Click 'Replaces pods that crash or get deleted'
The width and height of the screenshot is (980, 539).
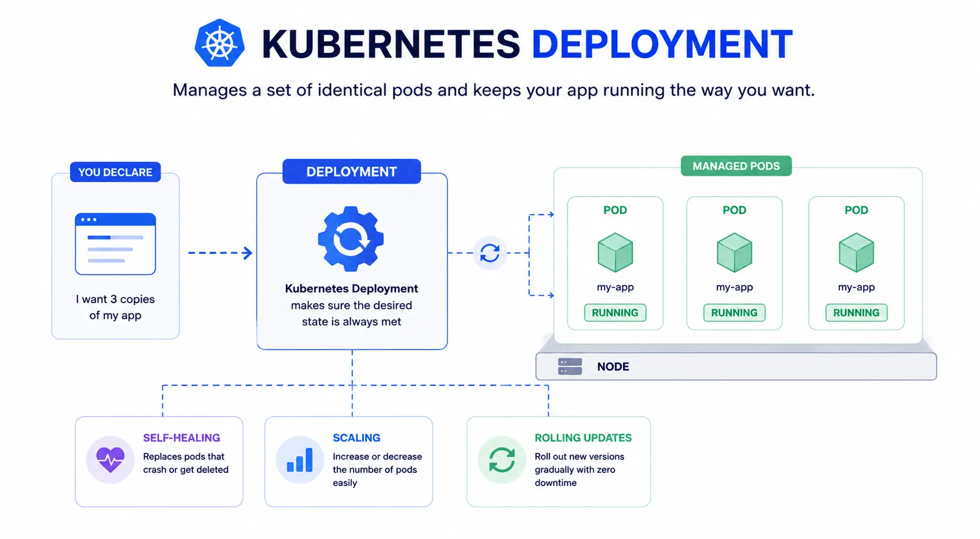tap(185, 463)
